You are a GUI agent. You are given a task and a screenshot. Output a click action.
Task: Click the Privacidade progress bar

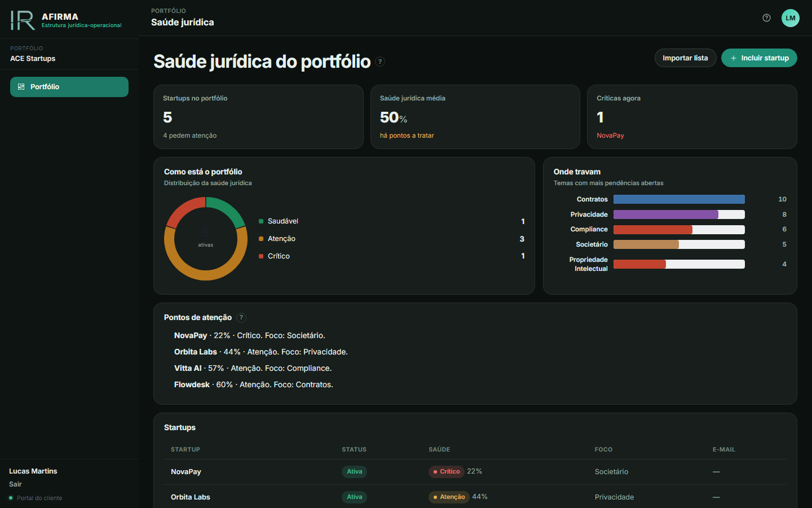[679, 214]
